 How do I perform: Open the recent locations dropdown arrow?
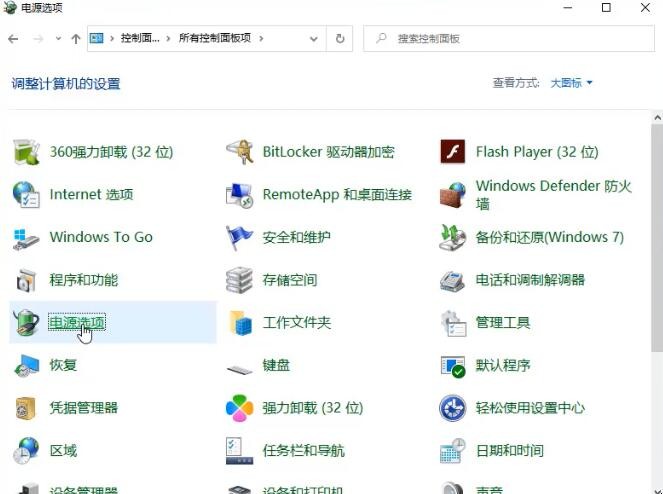(58, 38)
